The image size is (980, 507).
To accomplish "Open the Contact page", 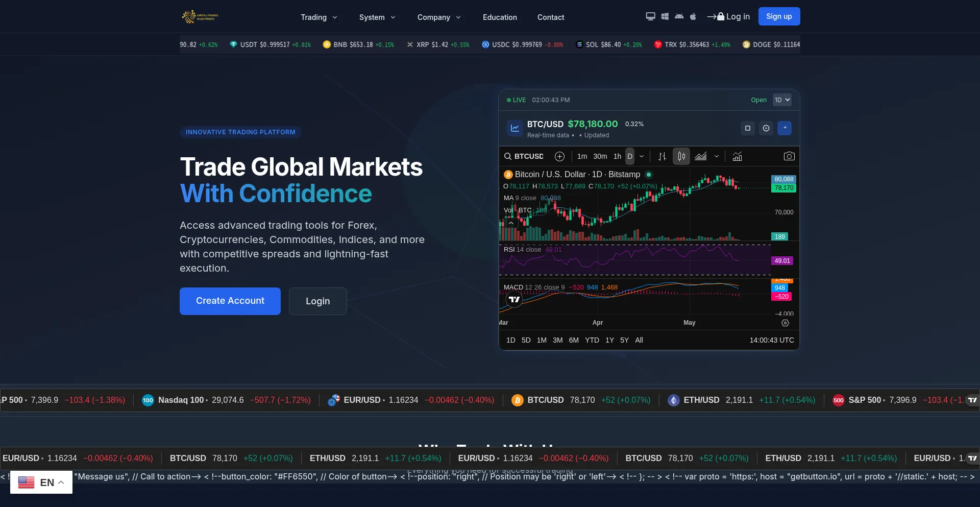I will tap(551, 17).
